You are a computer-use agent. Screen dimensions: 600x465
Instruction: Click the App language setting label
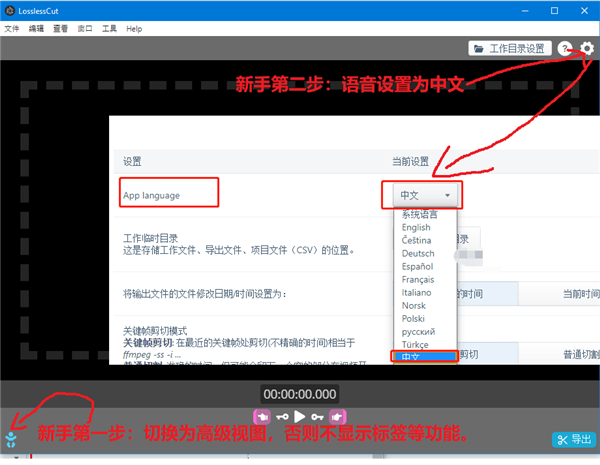(152, 195)
